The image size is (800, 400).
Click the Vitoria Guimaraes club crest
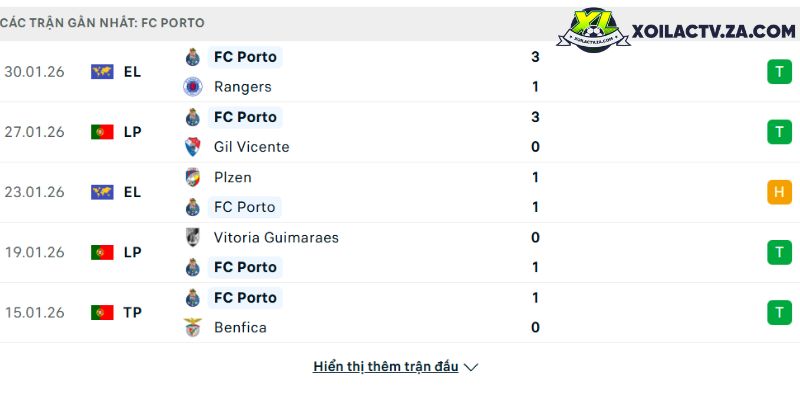coord(193,237)
